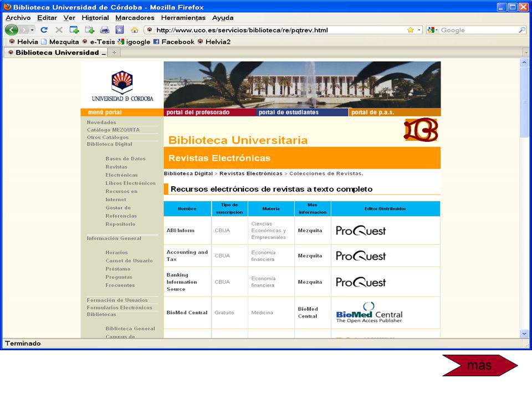Open Bases de Datos sidebar link
The width and height of the screenshot is (532, 399).
(126, 158)
